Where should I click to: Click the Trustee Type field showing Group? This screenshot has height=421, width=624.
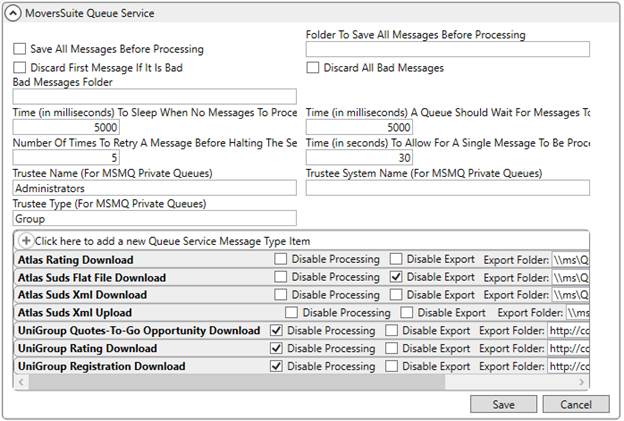(x=154, y=217)
